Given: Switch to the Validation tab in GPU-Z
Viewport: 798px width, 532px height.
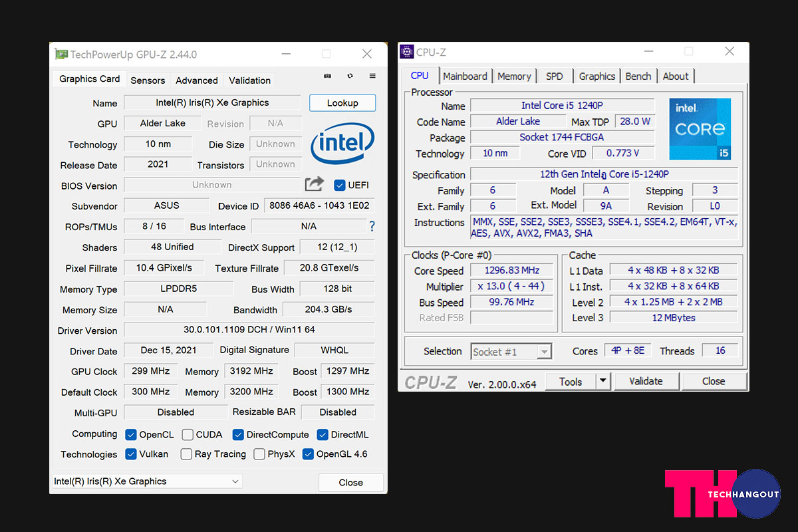Looking at the screenshot, I should [249, 80].
